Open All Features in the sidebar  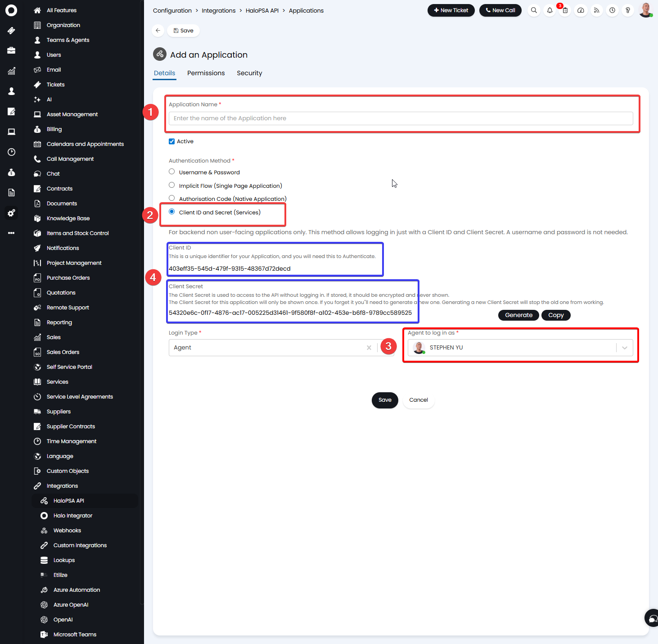point(62,10)
